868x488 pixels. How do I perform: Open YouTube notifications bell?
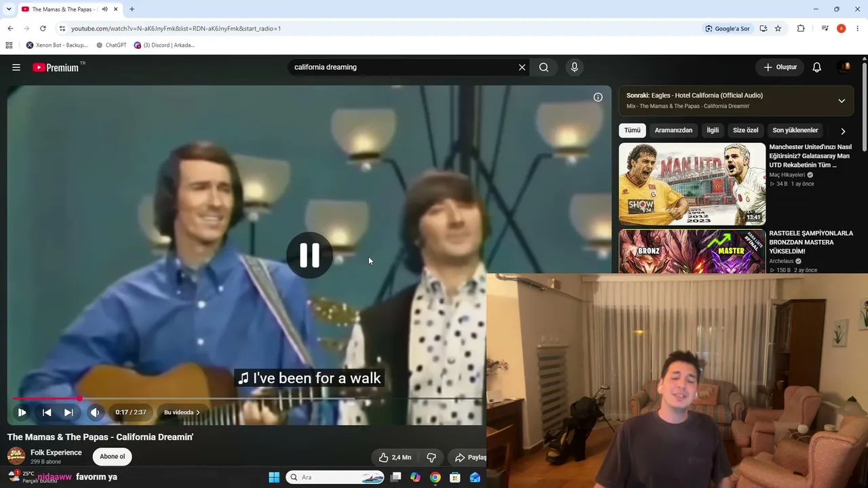817,67
